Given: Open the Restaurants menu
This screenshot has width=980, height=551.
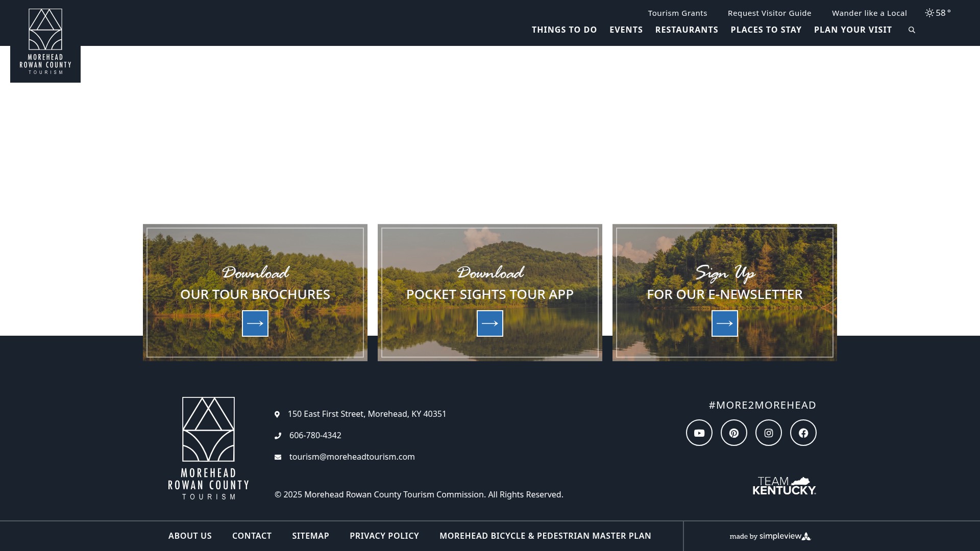Looking at the screenshot, I should pyautogui.click(x=687, y=30).
